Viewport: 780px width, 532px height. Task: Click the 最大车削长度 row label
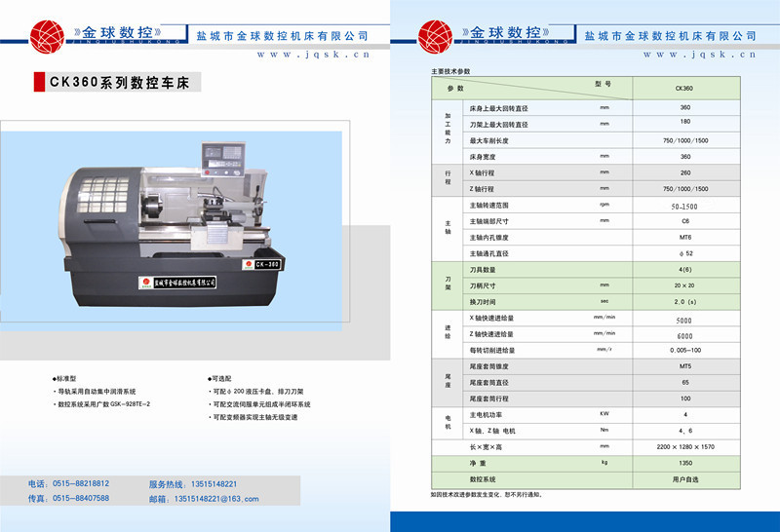click(x=488, y=140)
